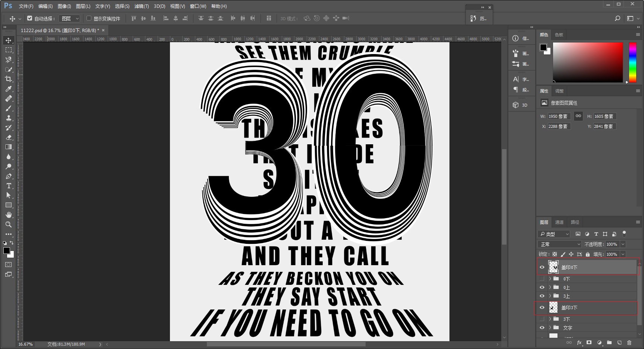The image size is (644, 349).
Task: Select the Horizontal Type tool
Action: (x=8, y=186)
